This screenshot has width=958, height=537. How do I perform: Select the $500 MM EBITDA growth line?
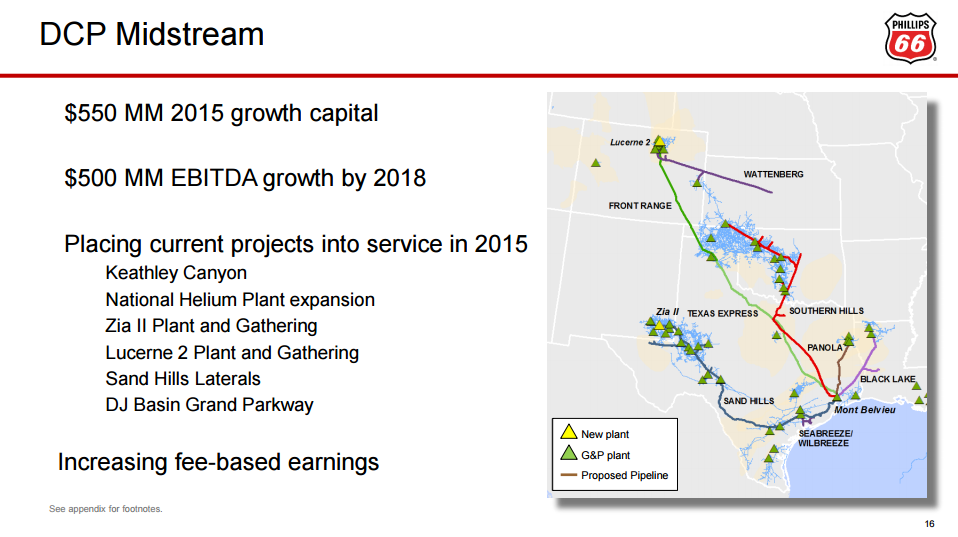245,178
